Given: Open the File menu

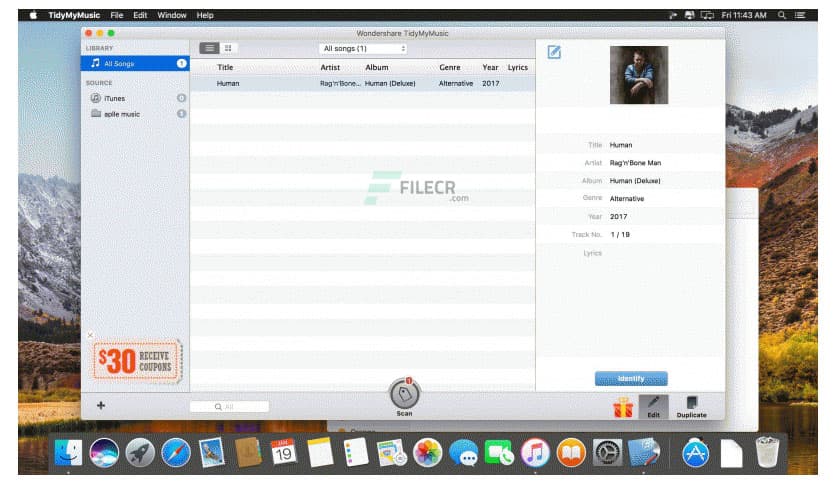Looking at the screenshot, I should (117, 15).
